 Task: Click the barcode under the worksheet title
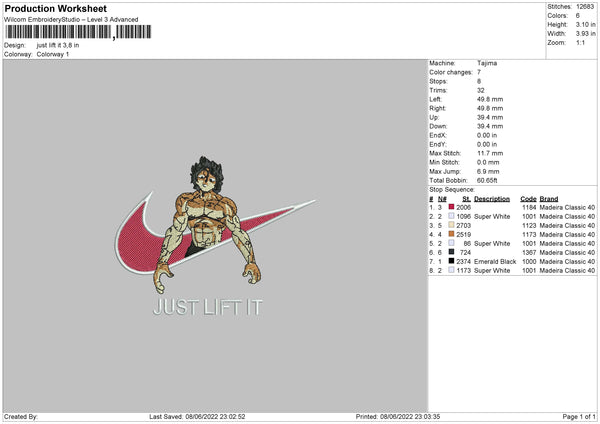pyautogui.click(x=78, y=32)
